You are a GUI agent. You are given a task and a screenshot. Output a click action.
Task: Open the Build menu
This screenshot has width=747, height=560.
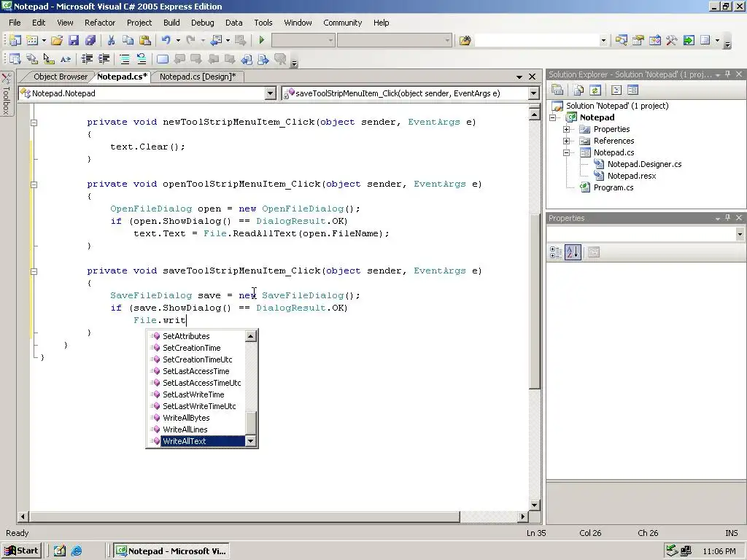(x=171, y=23)
